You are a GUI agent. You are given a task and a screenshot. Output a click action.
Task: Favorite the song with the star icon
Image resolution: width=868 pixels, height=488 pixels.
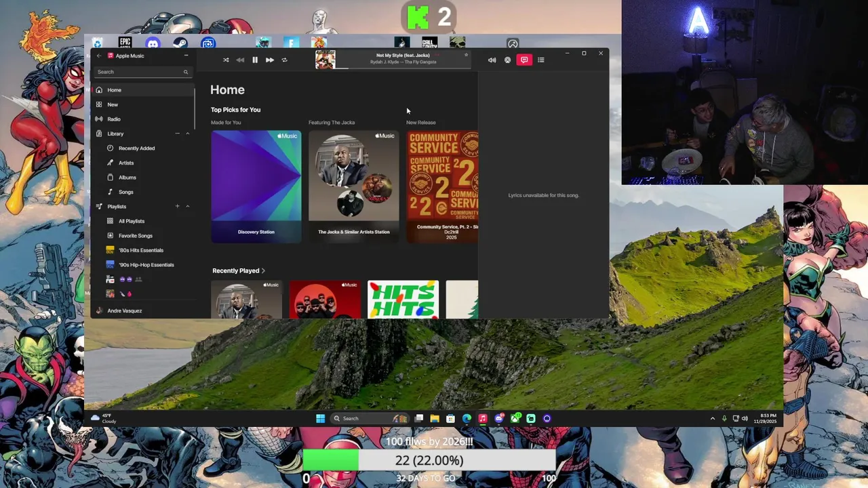tap(466, 55)
